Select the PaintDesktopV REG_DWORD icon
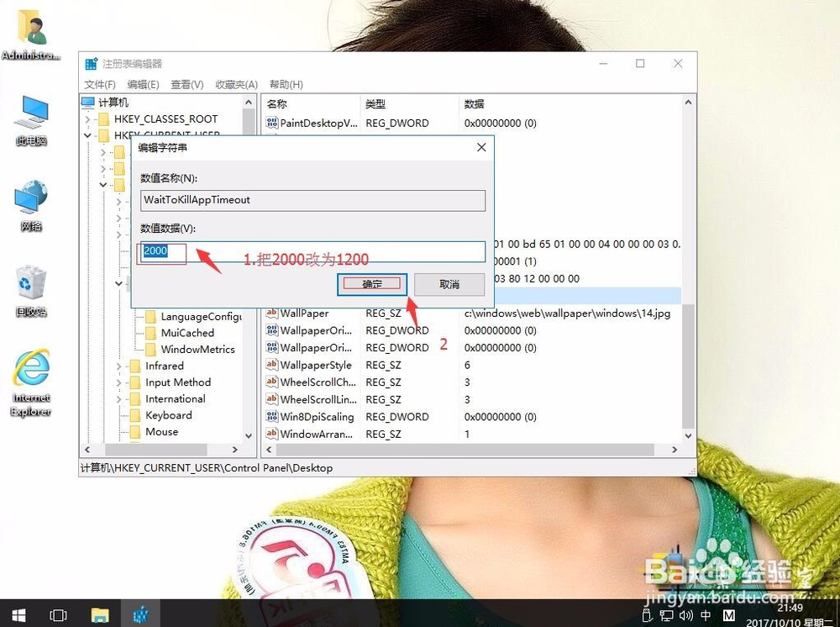Viewport: 840px width, 627px height. pyautogui.click(x=273, y=123)
